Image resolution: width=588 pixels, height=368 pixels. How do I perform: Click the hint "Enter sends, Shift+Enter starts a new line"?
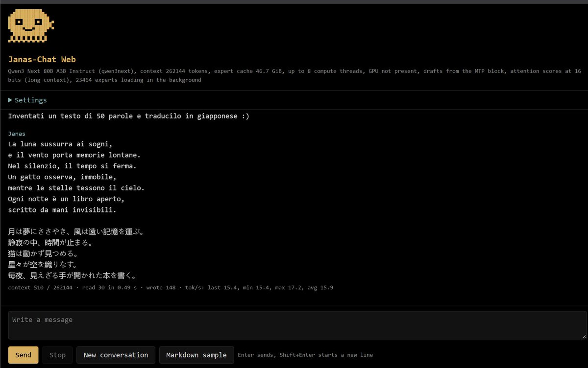305,355
